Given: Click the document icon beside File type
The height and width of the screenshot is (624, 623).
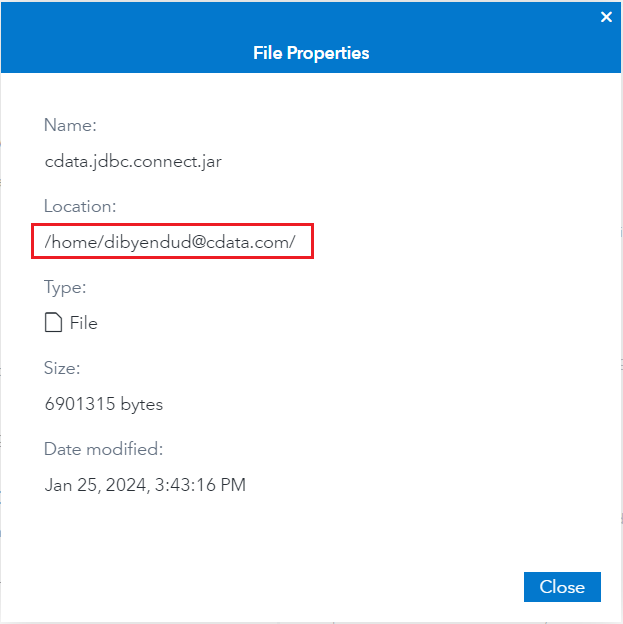Looking at the screenshot, I should click(x=53, y=322).
